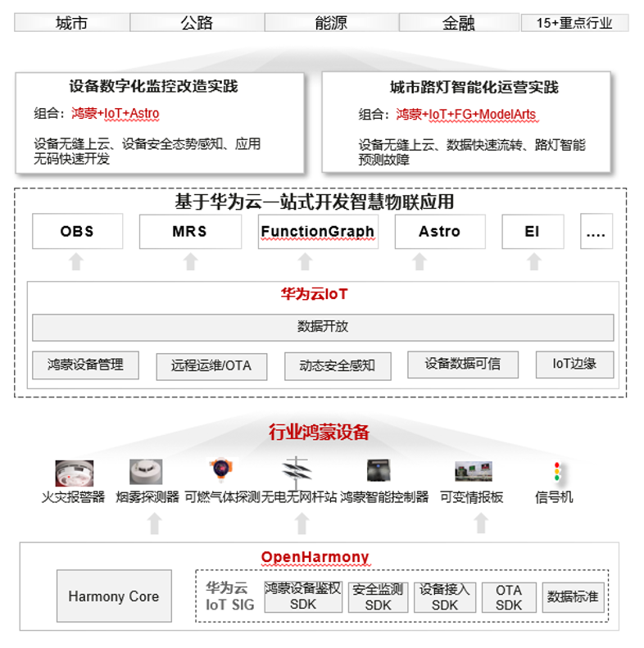This screenshot has width=644, height=648.
Task: Click the 动态安全感知 box
Action: click(338, 365)
